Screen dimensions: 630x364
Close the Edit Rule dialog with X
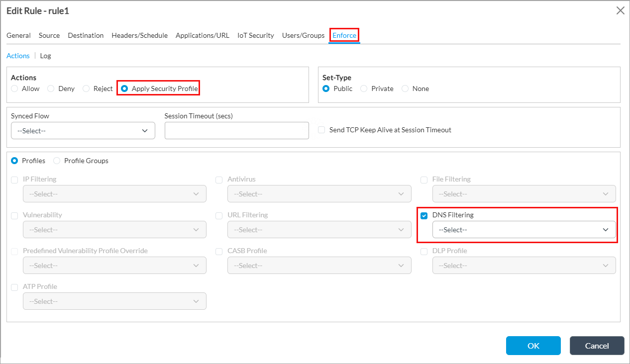point(620,10)
